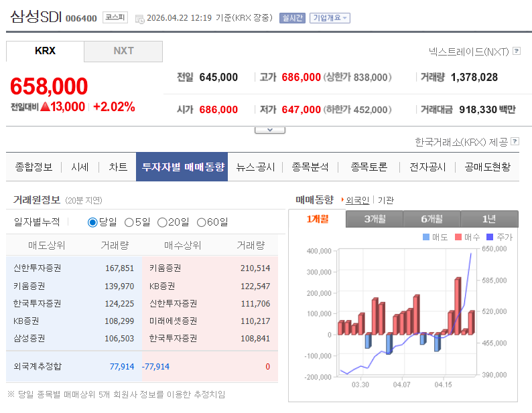Switch to the KRX tab
This screenshot has height=413, width=532.
coord(45,51)
